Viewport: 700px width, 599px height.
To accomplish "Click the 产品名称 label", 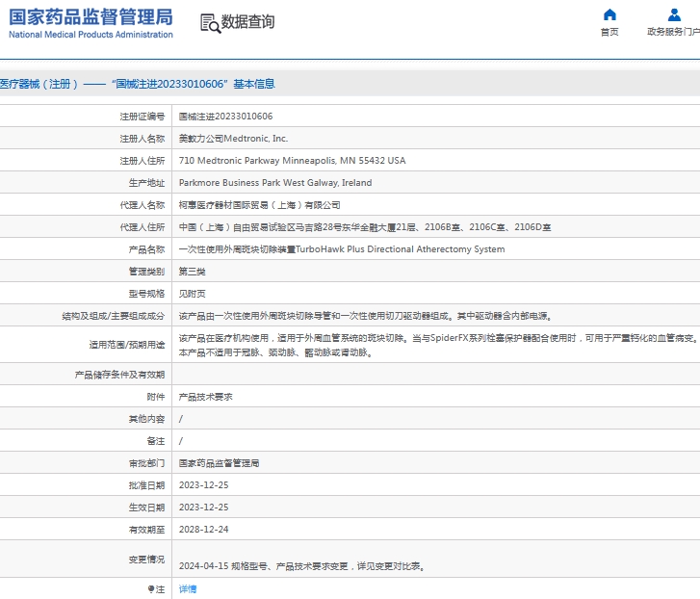I will coord(146,249).
